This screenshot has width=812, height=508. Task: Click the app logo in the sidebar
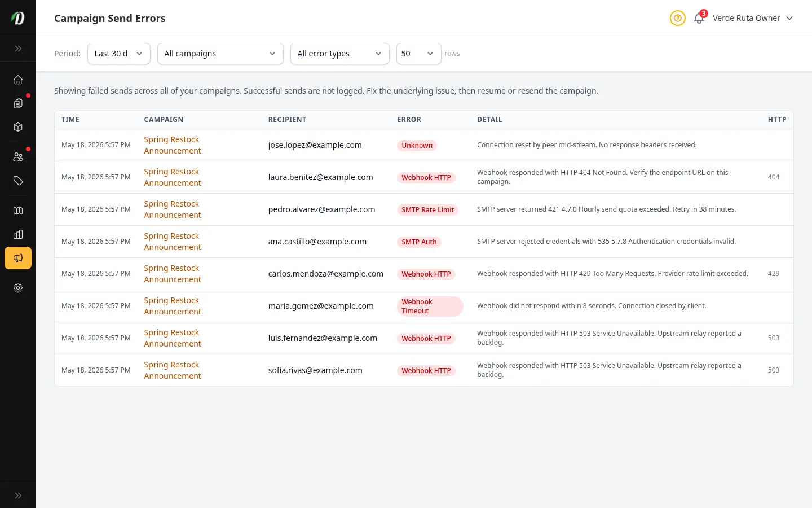[x=18, y=18]
